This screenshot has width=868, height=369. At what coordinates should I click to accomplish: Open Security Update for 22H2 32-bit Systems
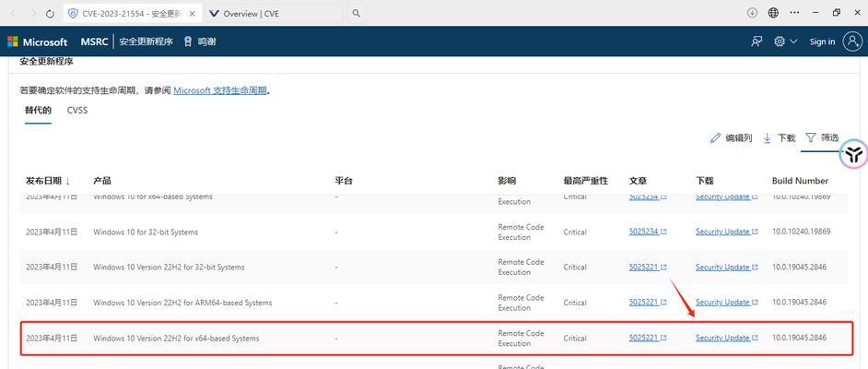[726, 267]
